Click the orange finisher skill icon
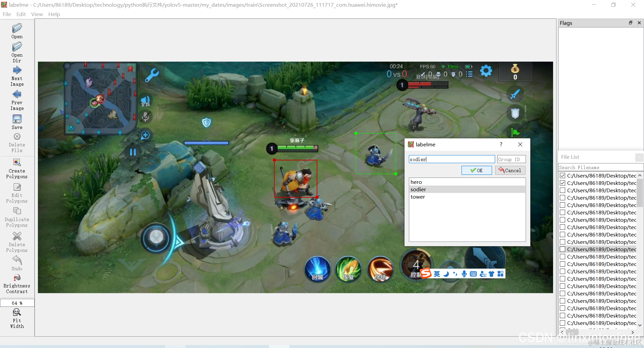The height and width of the screenshot is (348, 644). pyautogui.click(x=380, y=269)
